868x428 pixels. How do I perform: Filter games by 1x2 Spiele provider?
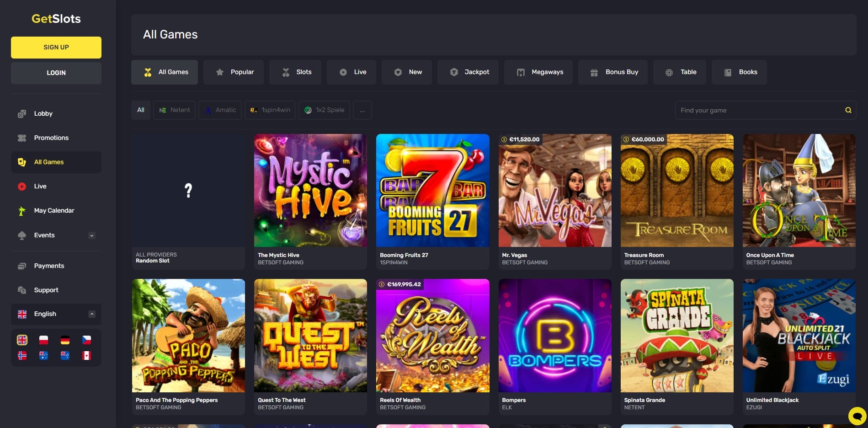point(325,110)
